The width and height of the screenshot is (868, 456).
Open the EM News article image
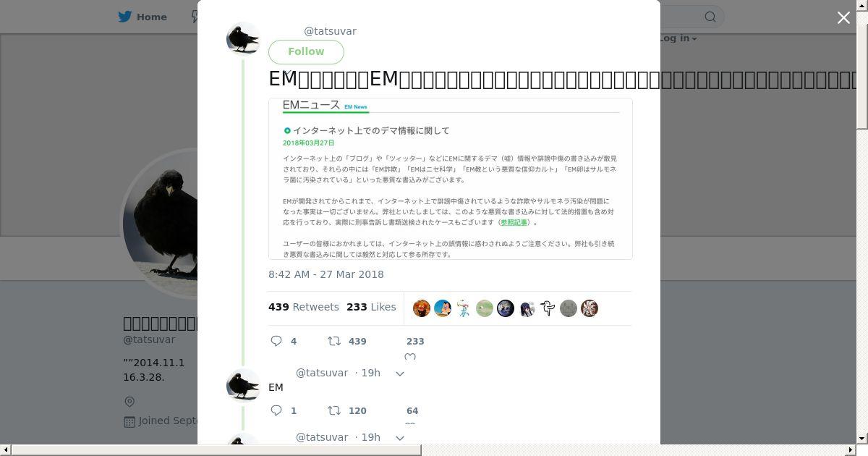click(451, 179)
